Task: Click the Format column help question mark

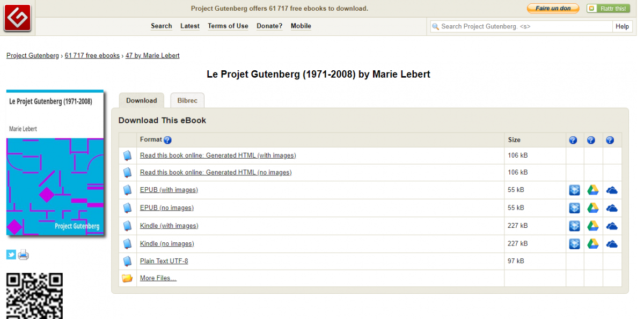Action: pyautogui.click(x=166, y=140)
